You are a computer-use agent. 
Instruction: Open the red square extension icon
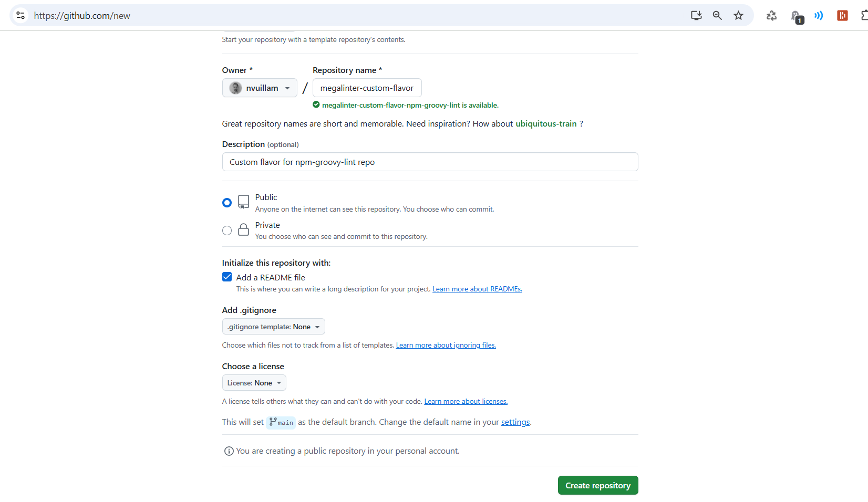(x=842, y=16)
